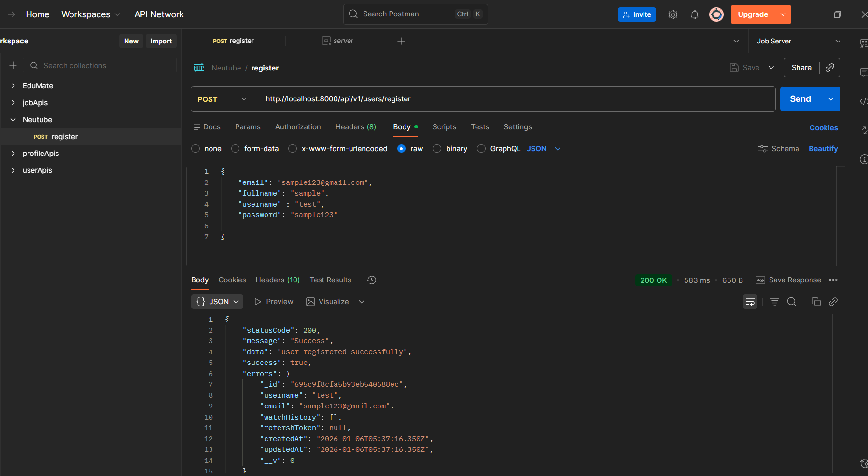Screen dimensions: 868x476
Task: Open the Cookies link
Action: click(824, 128)
